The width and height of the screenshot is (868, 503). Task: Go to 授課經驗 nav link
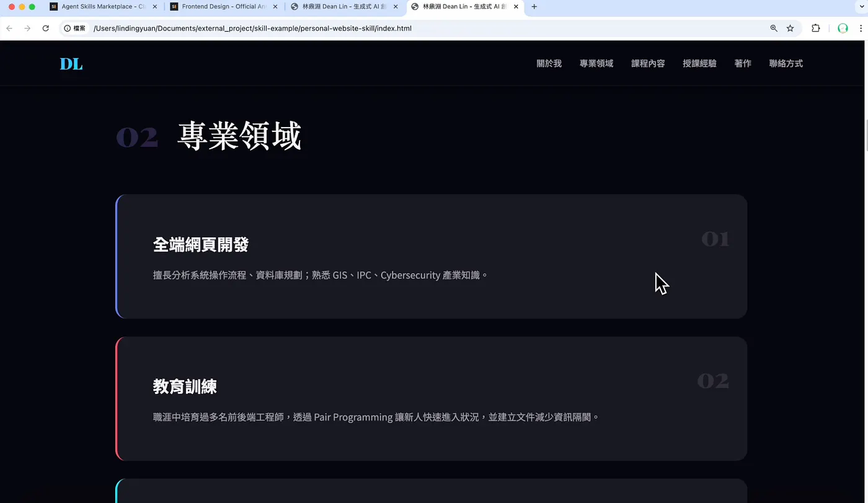click(x=699, y=63)
